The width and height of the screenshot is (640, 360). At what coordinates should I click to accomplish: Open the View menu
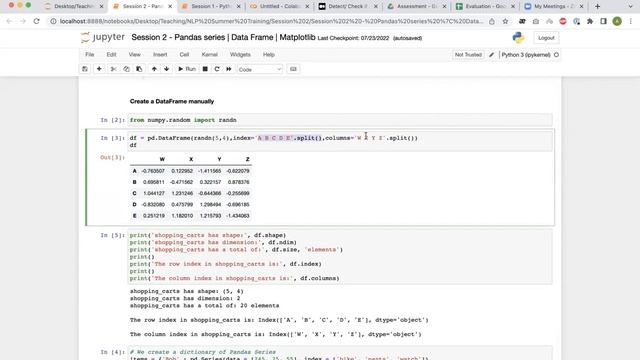point(134,54)
